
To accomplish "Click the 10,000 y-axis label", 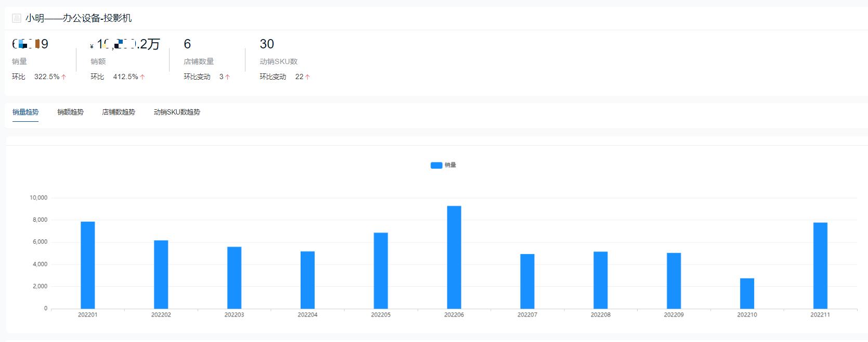I will pyautogui.click(x=38, y=198).
